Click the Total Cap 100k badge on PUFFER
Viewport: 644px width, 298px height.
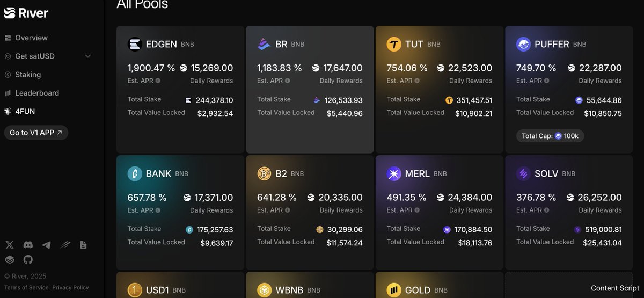click(550, 136)
